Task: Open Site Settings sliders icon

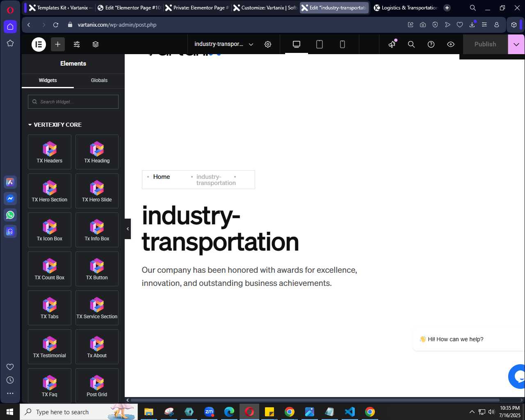Action: (x=77, y=44)
